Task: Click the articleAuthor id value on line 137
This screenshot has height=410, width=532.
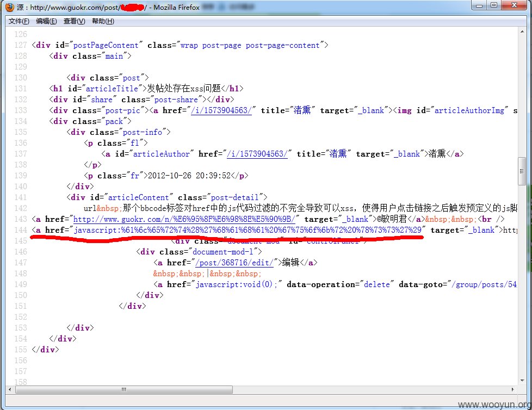Action: coord(161,154)
